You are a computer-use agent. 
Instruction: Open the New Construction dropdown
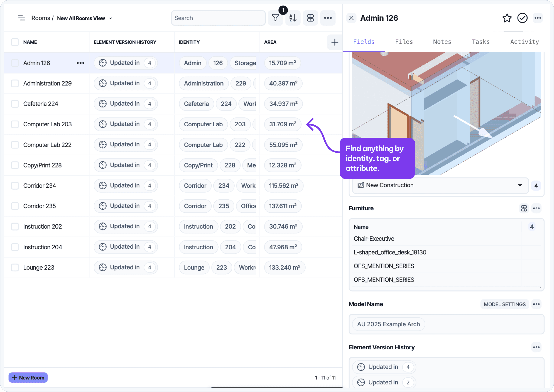(x=519, y=185)
